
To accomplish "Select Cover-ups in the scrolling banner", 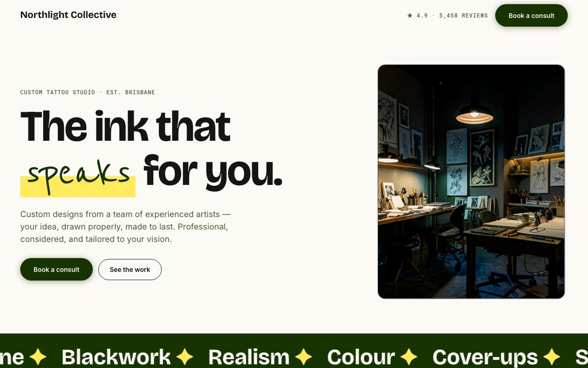I will [485, 357].
